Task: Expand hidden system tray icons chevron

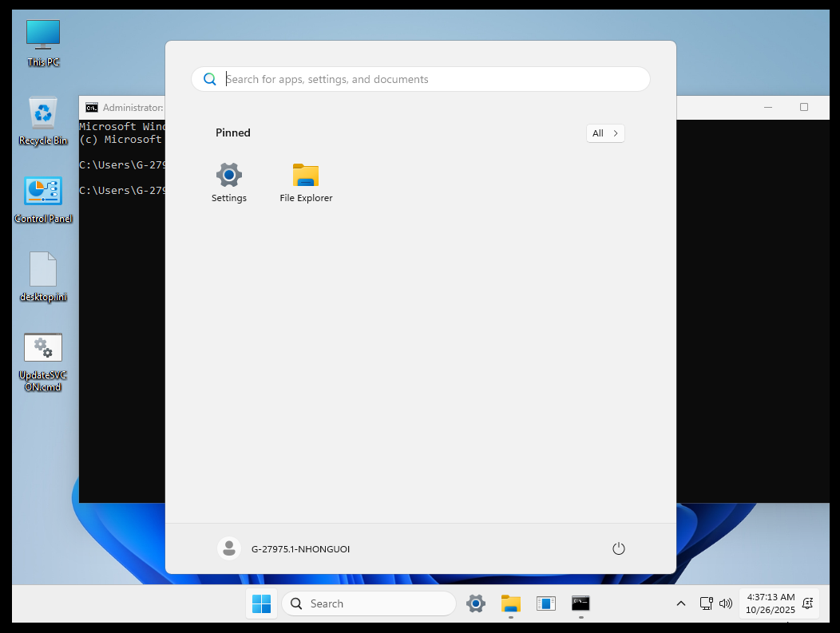Action: [x=681, y=603]
